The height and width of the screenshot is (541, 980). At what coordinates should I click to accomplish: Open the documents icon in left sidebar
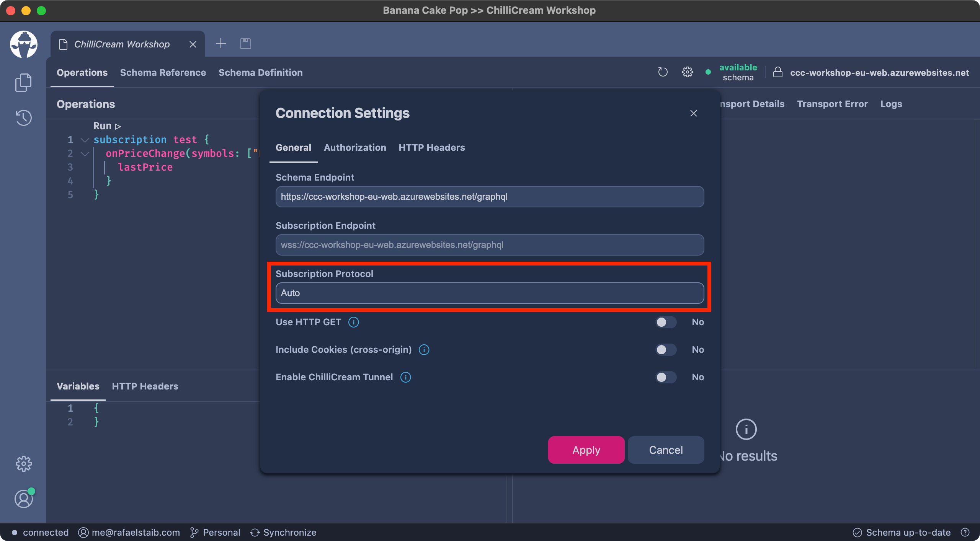click(23, 82)
